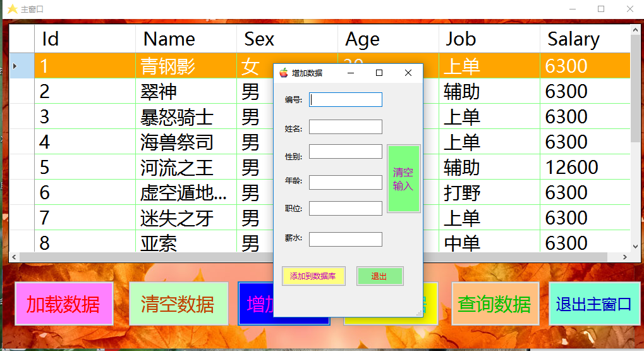This screenshot has height=351, width=644.
Task: Click the table's vertical scrollbar down arrow
Action: pyautogui.click(x=635, y=247)
